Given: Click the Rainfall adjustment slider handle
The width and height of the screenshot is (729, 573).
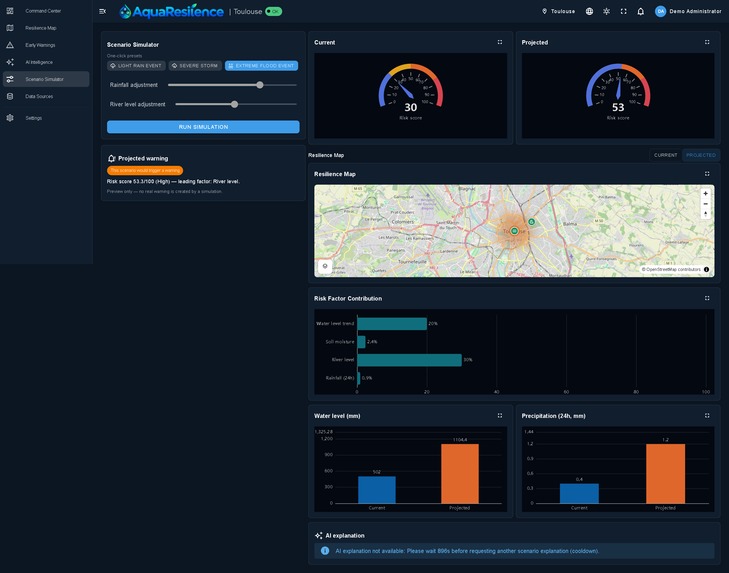Looking at the screenshot, I should (260, 85).
